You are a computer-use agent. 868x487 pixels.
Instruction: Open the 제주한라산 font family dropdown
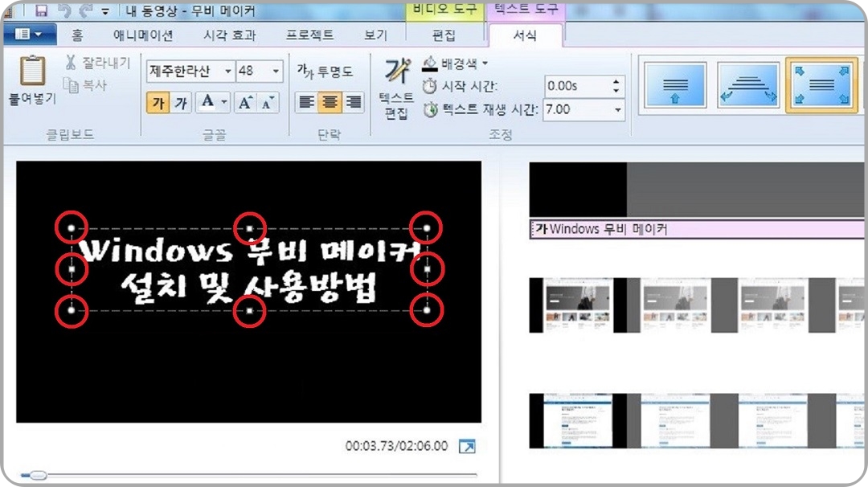tap(227, 71)
